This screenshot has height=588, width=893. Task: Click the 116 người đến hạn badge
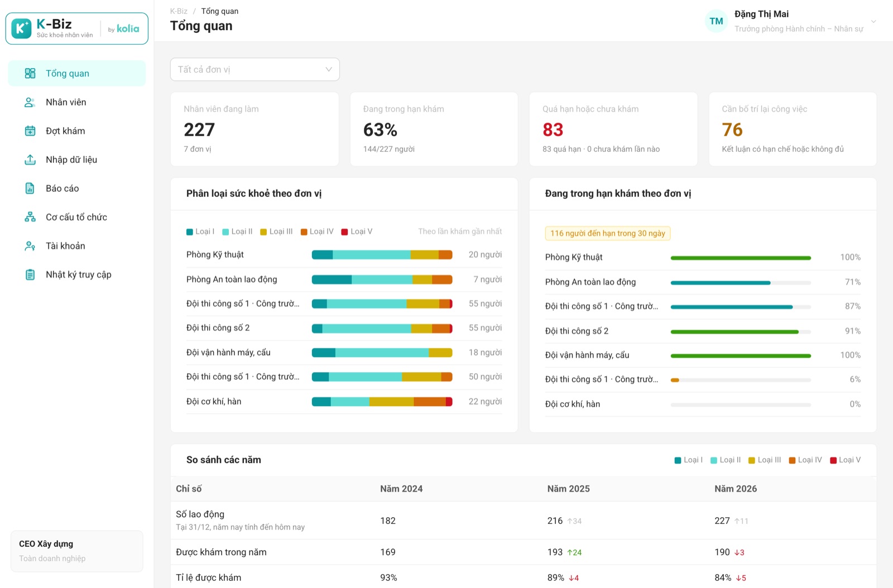click(x=608, y=233)
